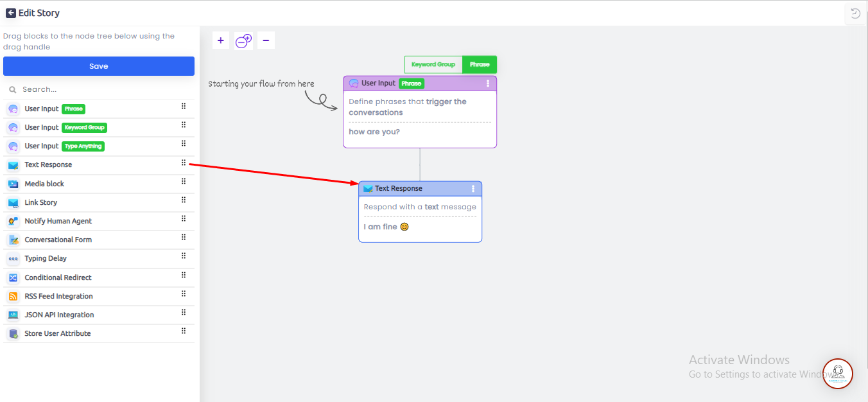Viewport: 868px width, 402px height.
Task: Click the 'how are you?' phrase text
Action: (x=374, y=132)
